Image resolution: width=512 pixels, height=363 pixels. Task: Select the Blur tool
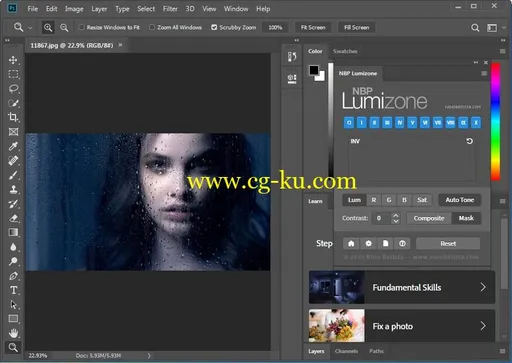(x=13, y=247)
